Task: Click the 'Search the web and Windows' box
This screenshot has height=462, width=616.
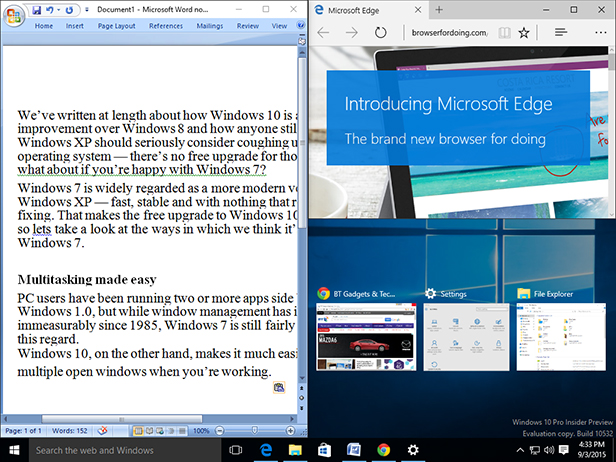Action: (125, 450)
